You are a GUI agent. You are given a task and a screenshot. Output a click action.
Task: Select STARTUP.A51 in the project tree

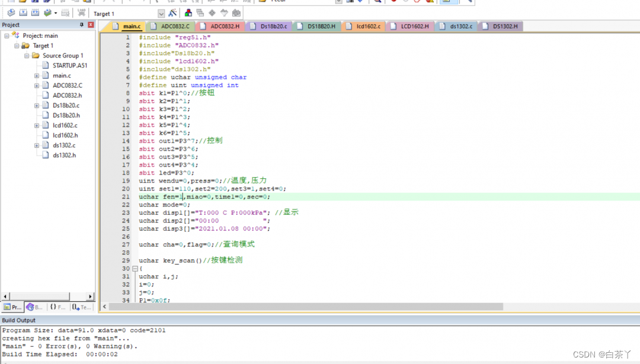(69, 66)
